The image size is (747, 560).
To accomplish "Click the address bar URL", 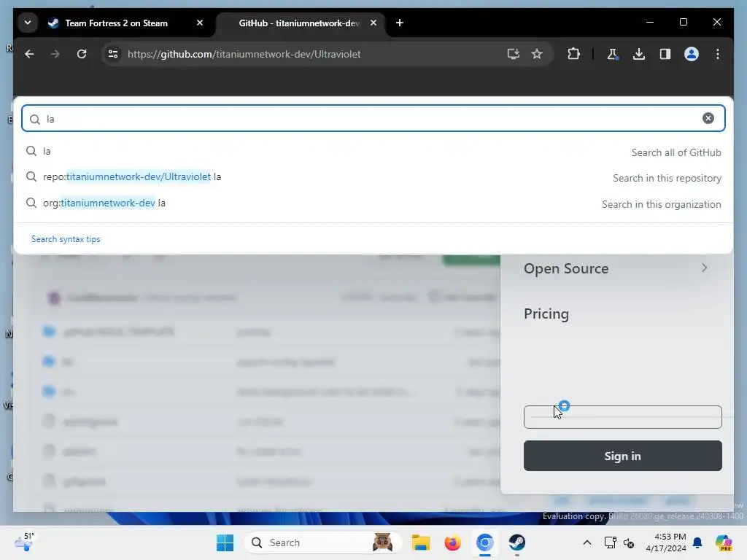I will click(x=244, y=54).
